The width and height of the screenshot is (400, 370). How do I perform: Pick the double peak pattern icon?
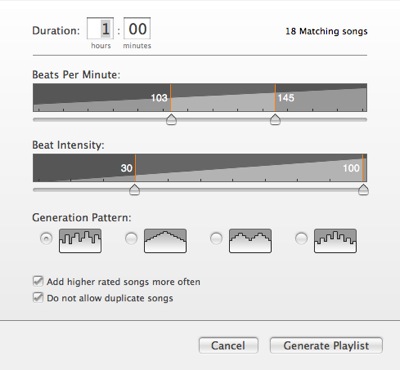click(250, 241)
